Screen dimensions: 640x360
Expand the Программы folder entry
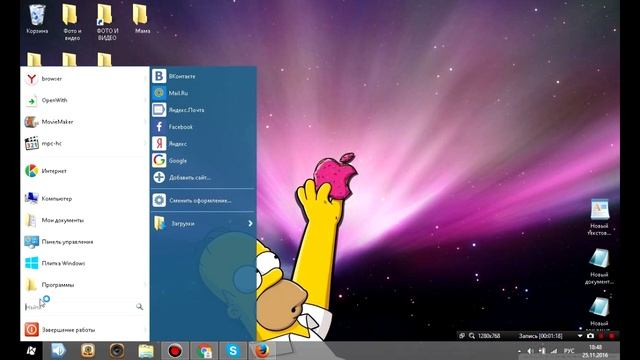click(x=85, y=285)
